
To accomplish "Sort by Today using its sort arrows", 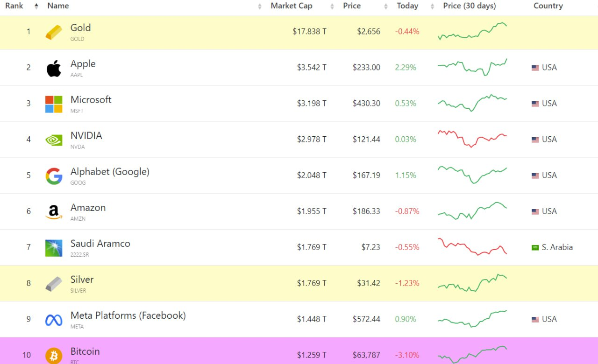I will coord(432,6).
